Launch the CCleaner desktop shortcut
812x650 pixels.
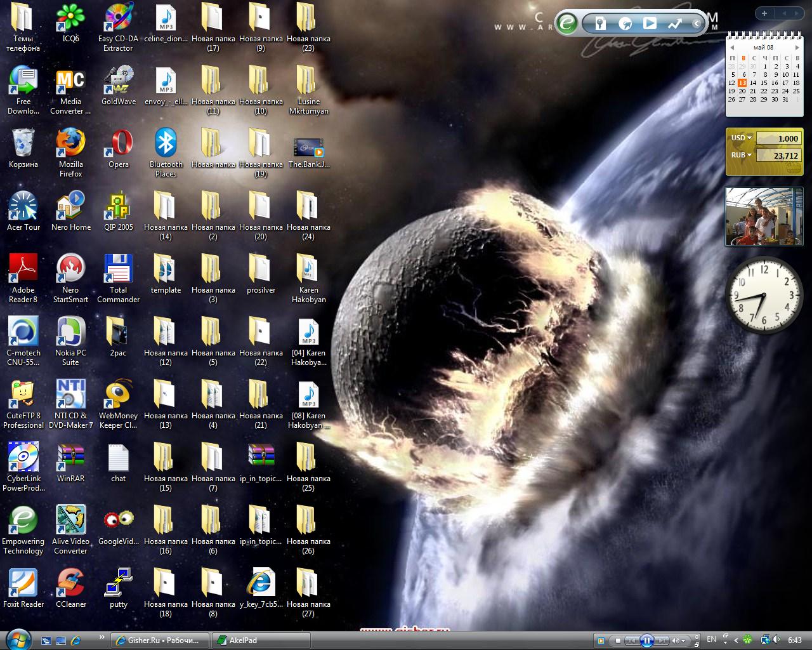pyautogui.click(x=70, y=583)
